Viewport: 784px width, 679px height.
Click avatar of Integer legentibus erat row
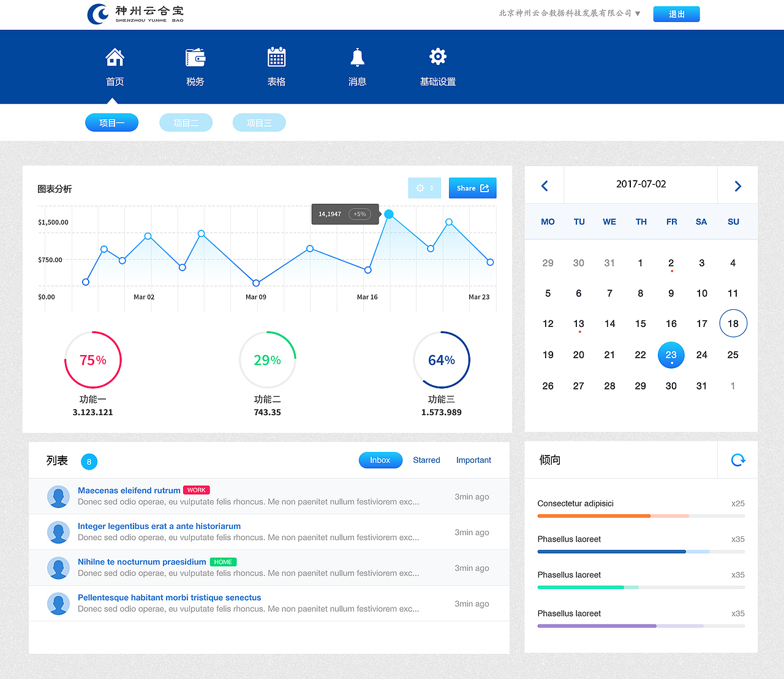tap(58, 532)
